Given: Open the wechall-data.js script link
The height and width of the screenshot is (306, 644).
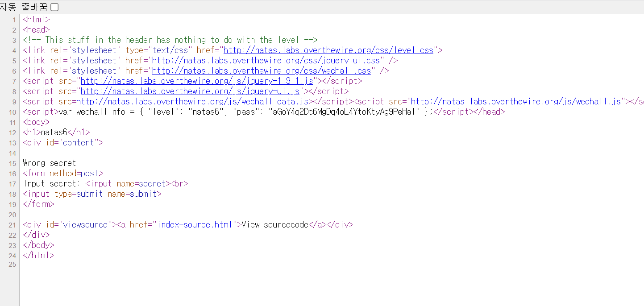Looking at the screenshot, I should point(192,101).
